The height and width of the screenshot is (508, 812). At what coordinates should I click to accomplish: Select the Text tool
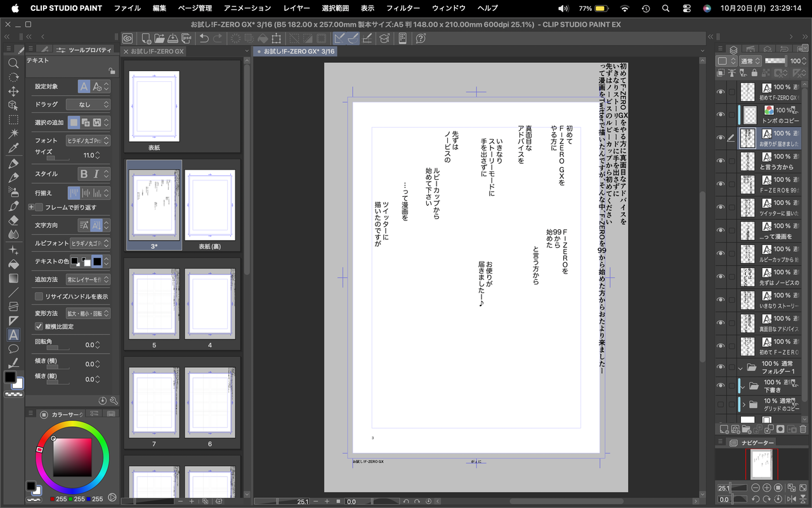pos(13,335)
